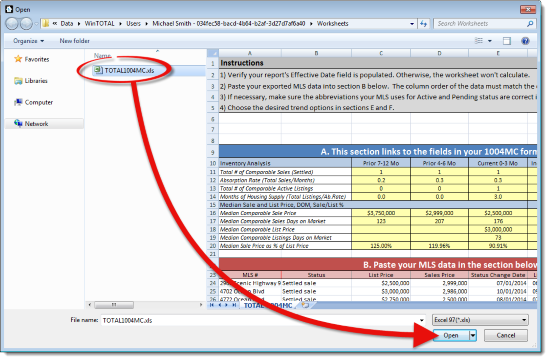Viewport: 549px width, 360px height.
Task: Click the Prior 7-12 Mo column header
Action: [x=381, y=163]
